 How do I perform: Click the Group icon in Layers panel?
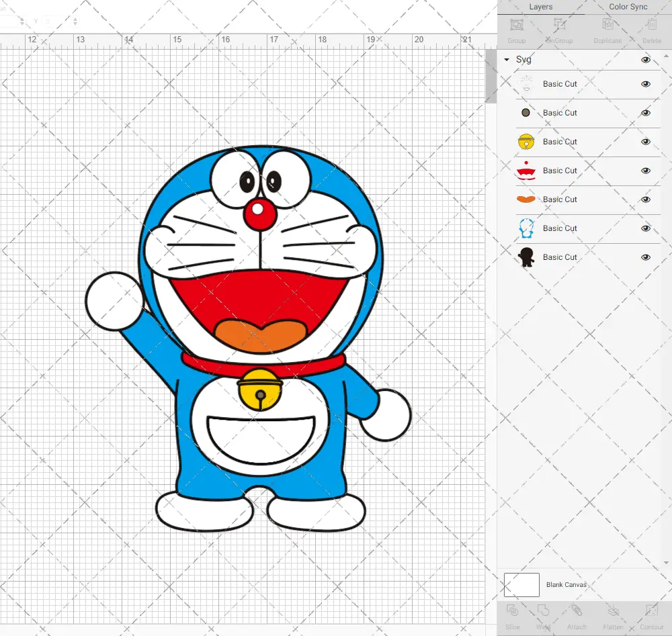516,25
